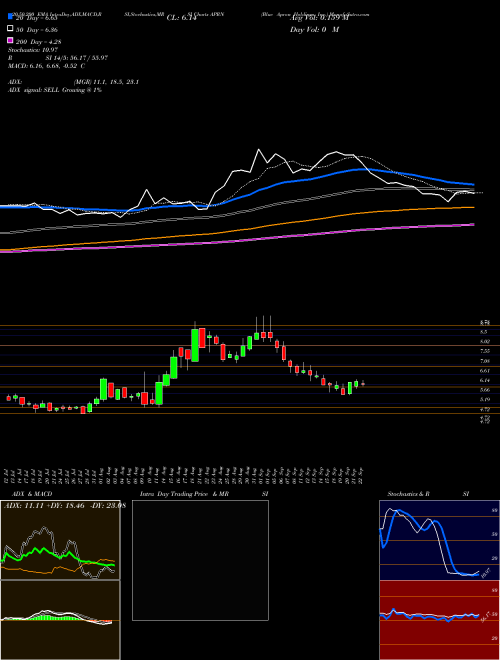500x660 pixels.
Task: Click the empty Intra Day Trading Price box
Action: [200, 560]
